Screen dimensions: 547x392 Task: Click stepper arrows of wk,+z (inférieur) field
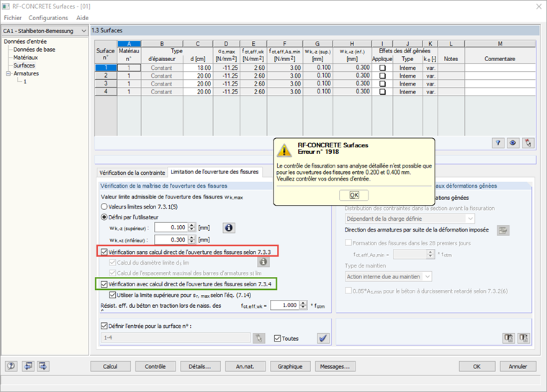(192, 240)
